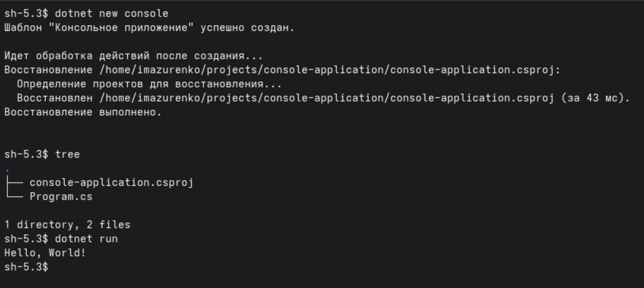Screen dimensions: 644x288
Task: Click the sh-5.3$ prompt before "dotnet run"
Action: (x=26, y=239)
